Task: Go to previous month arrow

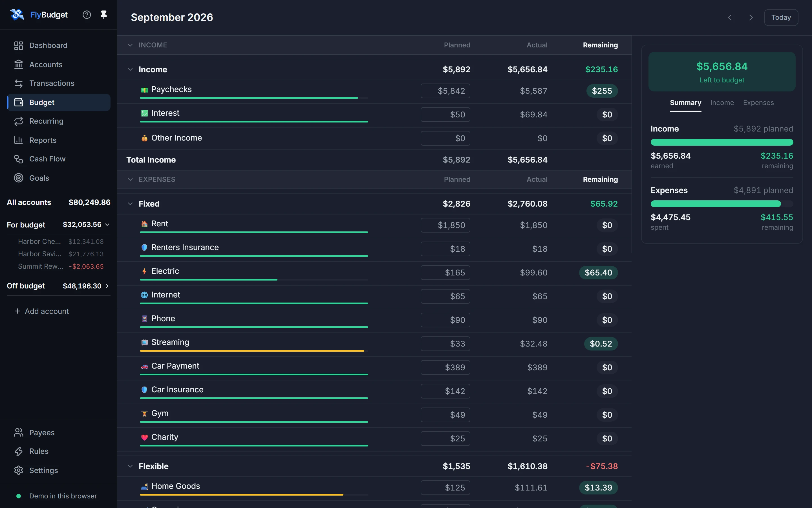Action: [730, 17]
